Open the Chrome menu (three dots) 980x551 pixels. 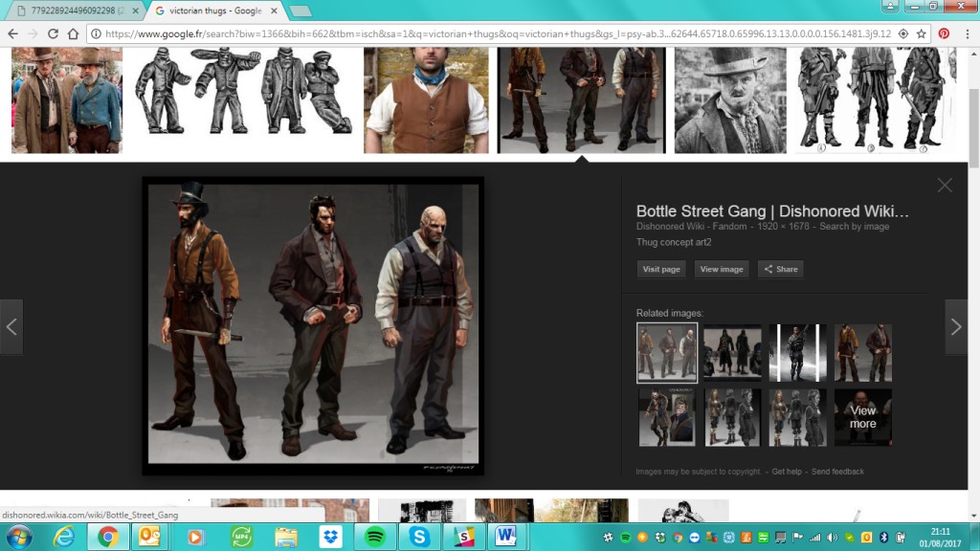[x=969, y=33]
